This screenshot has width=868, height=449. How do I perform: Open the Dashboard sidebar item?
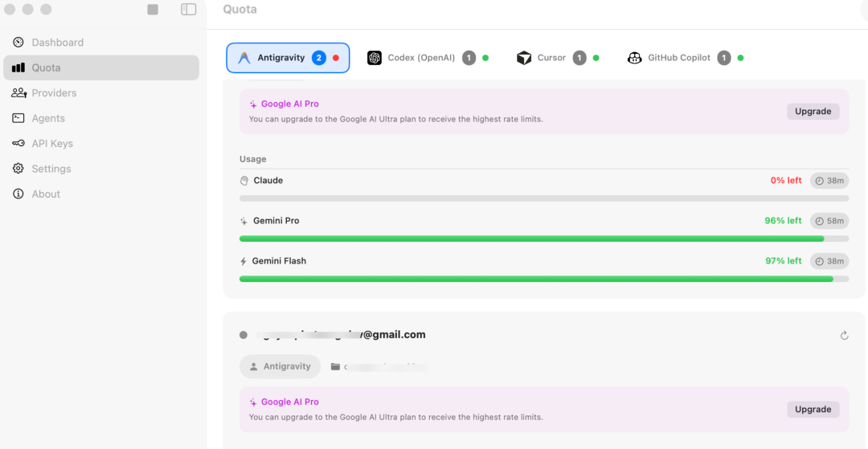(100, 43)
